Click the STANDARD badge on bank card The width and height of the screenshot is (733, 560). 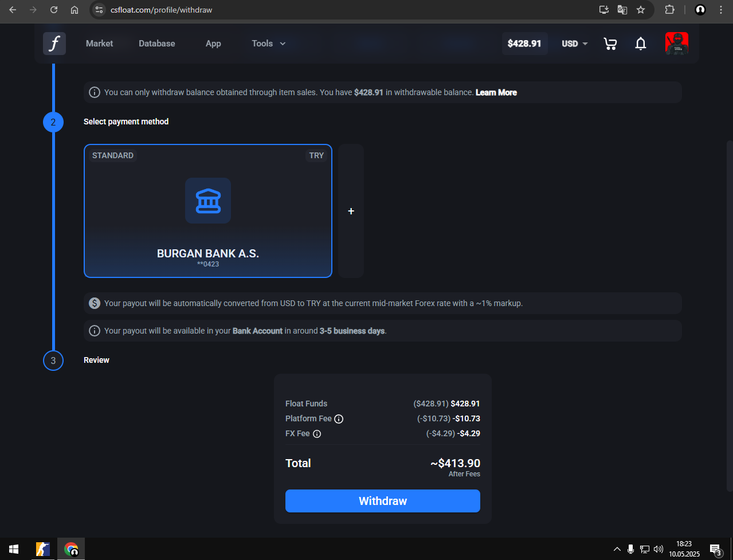(113, 155)
